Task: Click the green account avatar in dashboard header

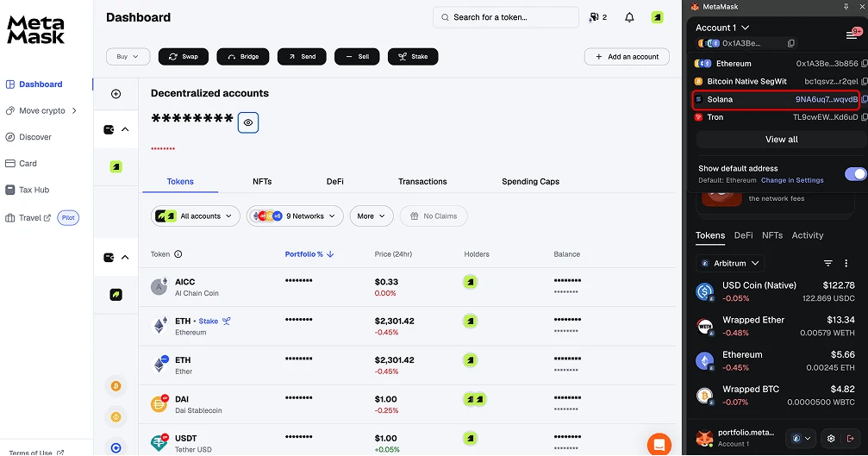Action: coord(657,17)
